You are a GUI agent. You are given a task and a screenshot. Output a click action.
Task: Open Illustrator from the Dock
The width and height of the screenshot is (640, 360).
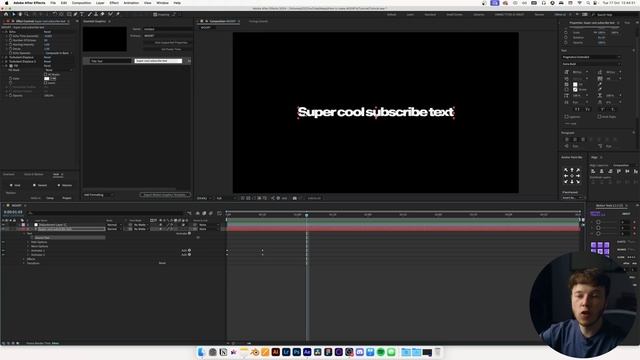276,352
